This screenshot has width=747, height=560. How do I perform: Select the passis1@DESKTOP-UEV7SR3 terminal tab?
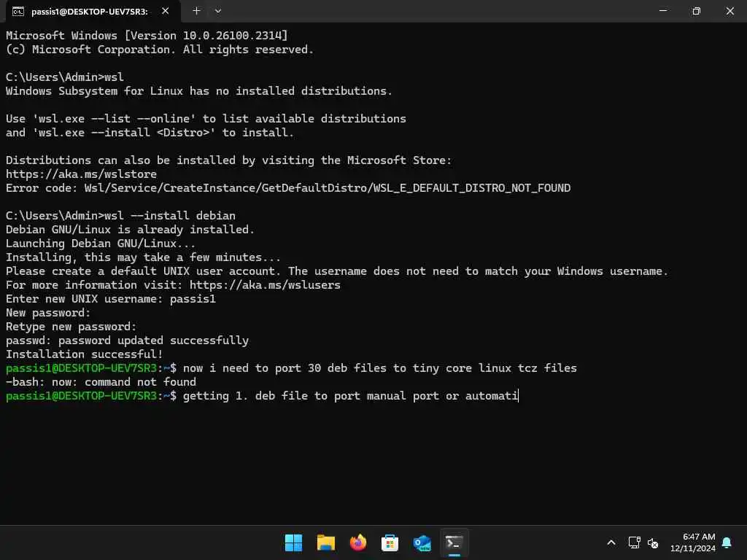point(93,12)
